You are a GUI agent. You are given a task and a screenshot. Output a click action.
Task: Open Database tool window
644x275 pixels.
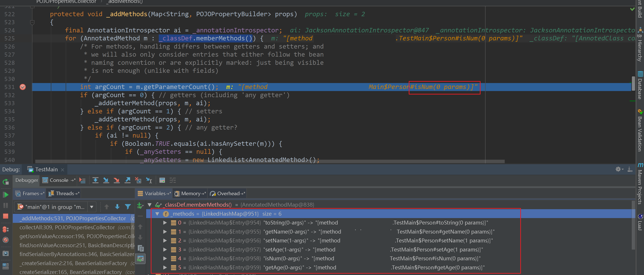[x=640, y=85]
